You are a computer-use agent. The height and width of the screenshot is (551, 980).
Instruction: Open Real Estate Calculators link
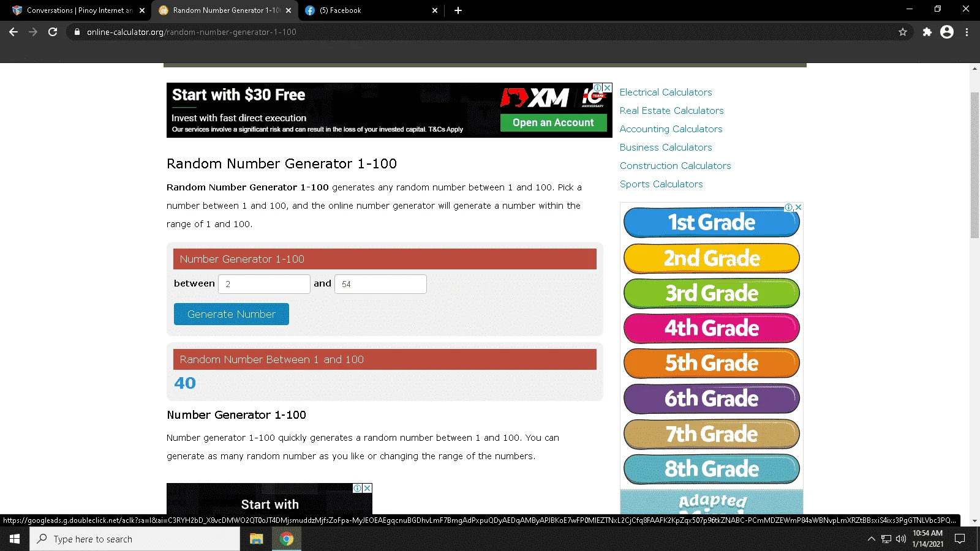pos(671,111)
